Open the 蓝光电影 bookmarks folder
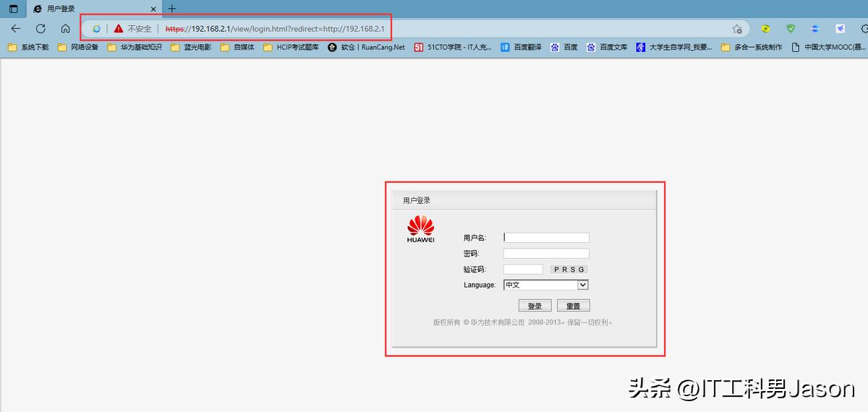The width and height of the screenshot is (868, 412). tap(191, 47)
